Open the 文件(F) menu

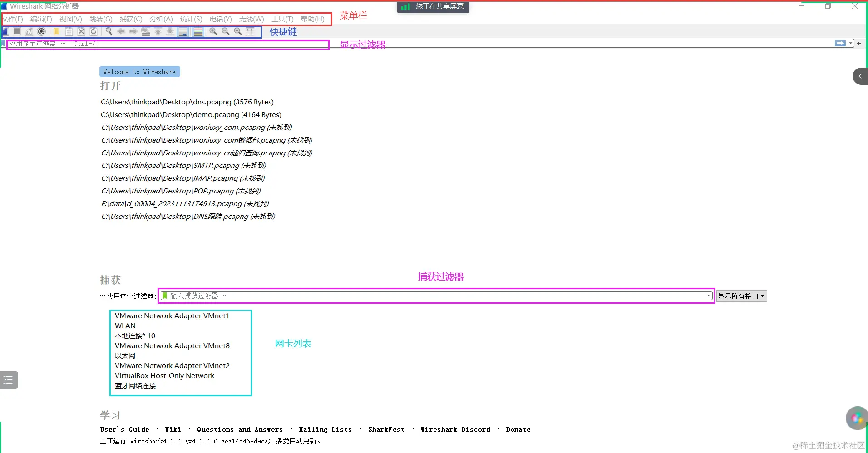pos(12,19)
